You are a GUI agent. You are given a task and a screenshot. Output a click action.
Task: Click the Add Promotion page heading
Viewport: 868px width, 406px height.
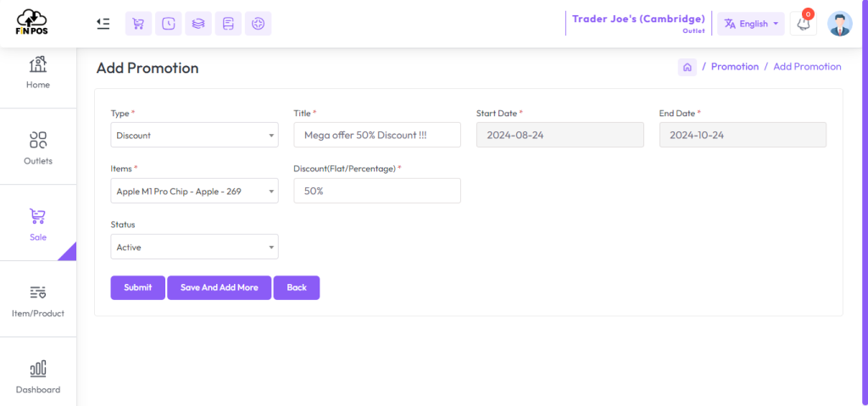tap(147, 68)
